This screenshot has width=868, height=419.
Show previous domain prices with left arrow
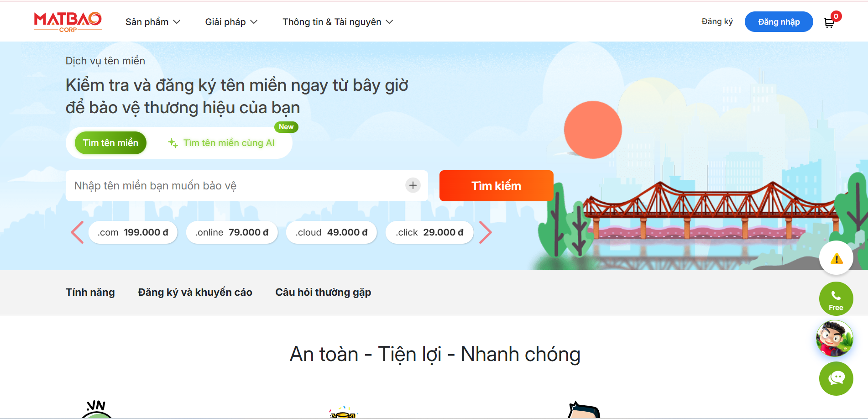[77, 232]
